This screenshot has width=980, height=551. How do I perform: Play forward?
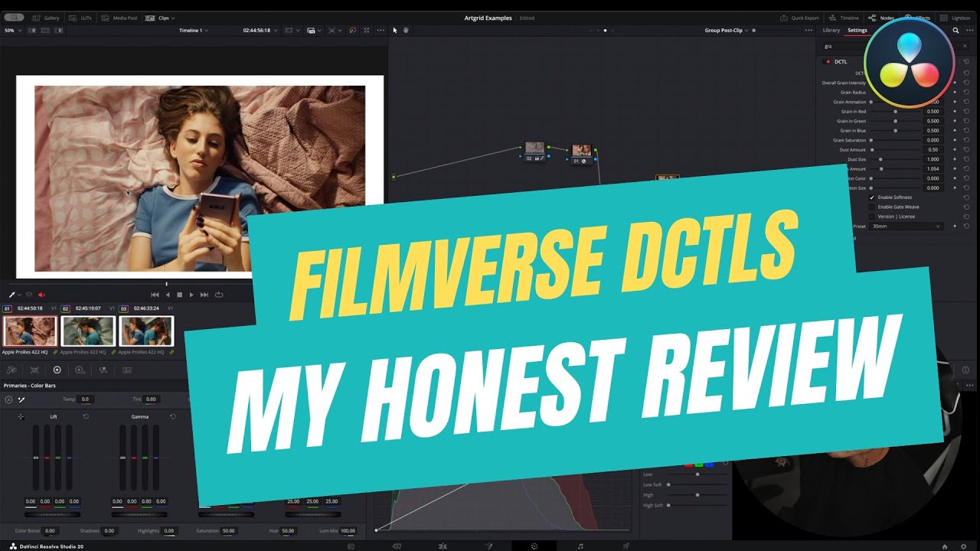tap(191, 295)
